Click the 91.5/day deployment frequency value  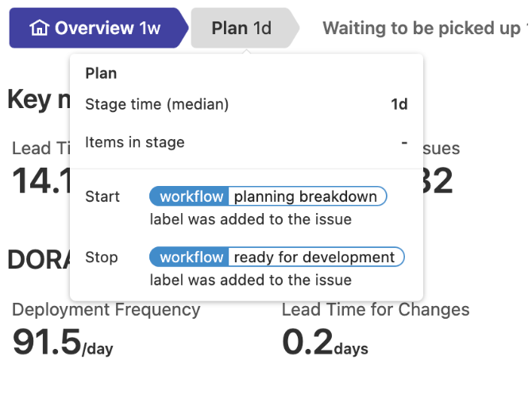[x=63, y=342]
